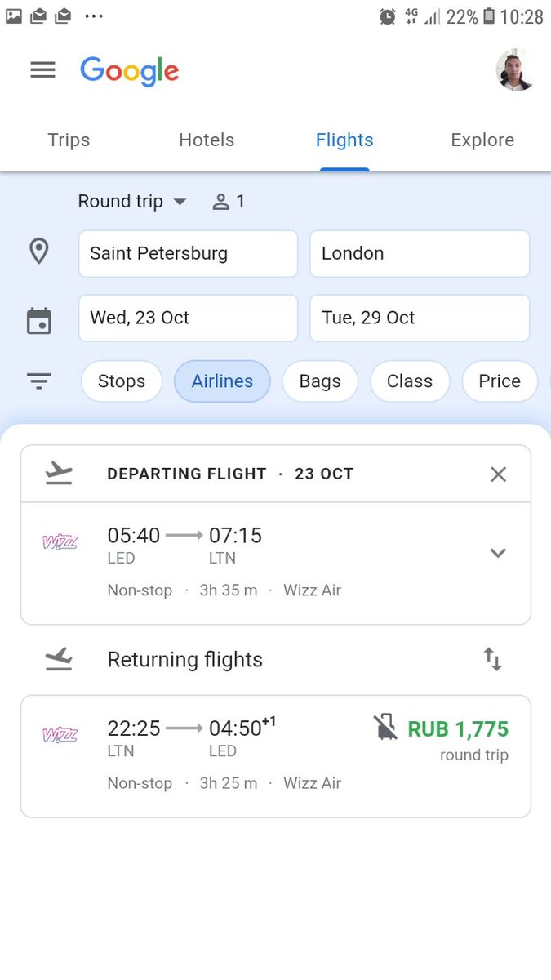Tap the sort returning flights arrows icon
This screenshot has width=551, height=980.
[x=492, y=659]
